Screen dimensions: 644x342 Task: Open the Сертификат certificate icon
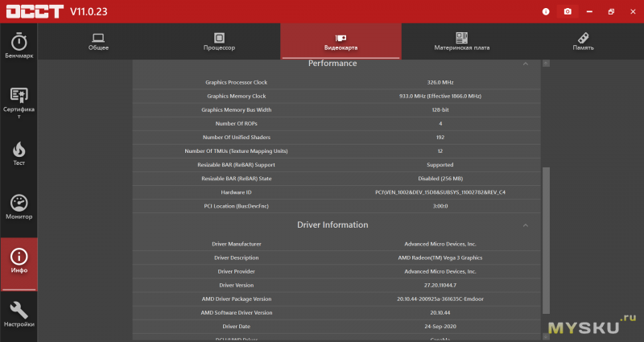pos(19,95)
